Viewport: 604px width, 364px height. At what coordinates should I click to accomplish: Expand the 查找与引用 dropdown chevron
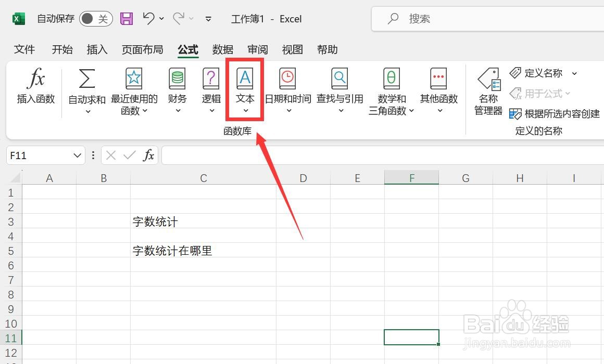pyautogui.click(x=341, y=111)
